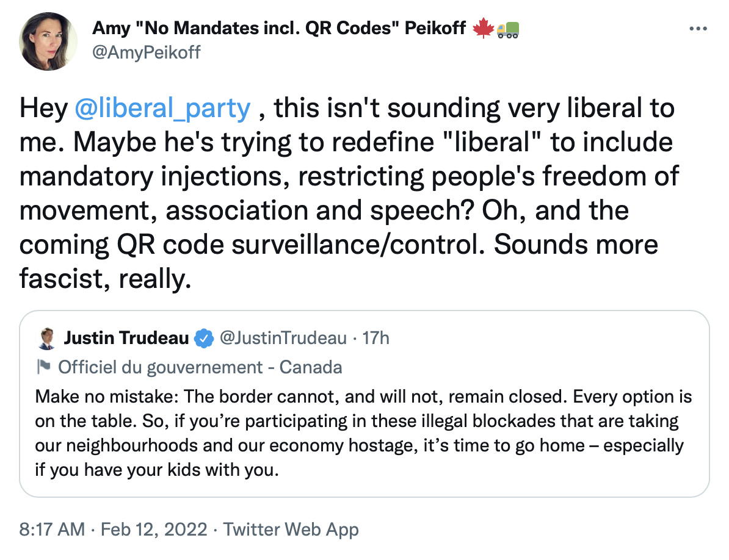Click the maple leaf emoji in name
This screenshot has height=560, width=729.
[483, 28]
